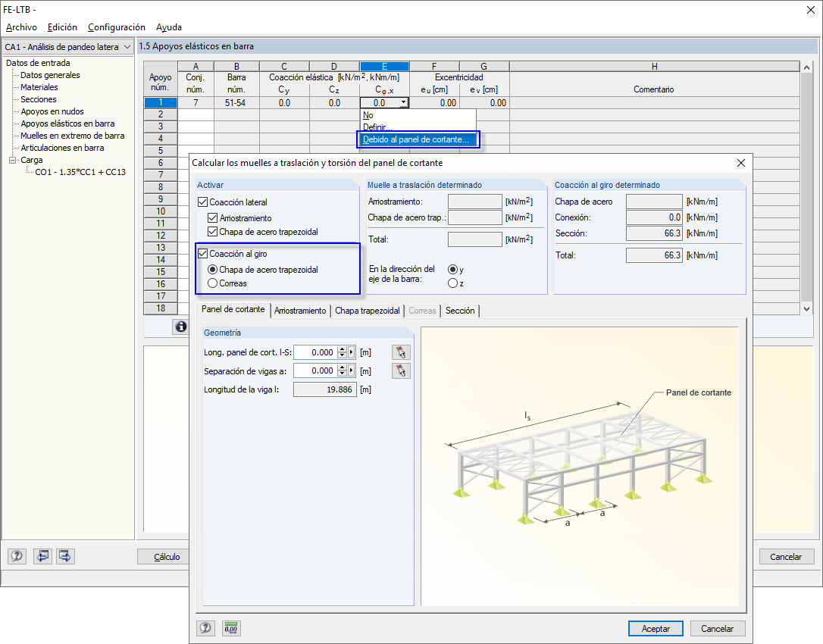Switch to the Panel de cortante tab
Screen dimensions: 823x644
pos(233,310)
